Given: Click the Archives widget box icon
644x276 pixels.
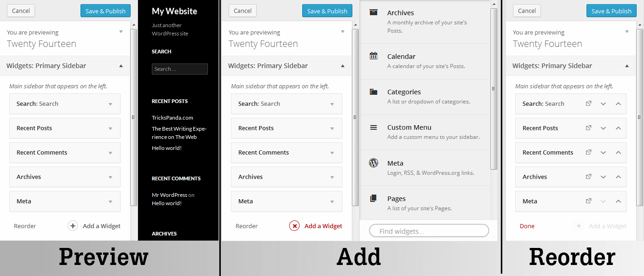Looking at the screenshot, I should [374, 12].
